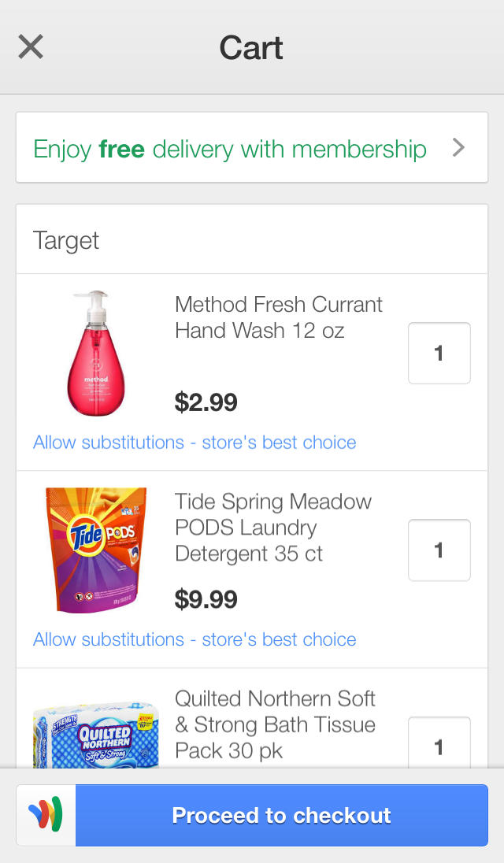Viewport: 504px width, 863px height.
Task: Tap the Cart title in header
Action: (251, 48)
